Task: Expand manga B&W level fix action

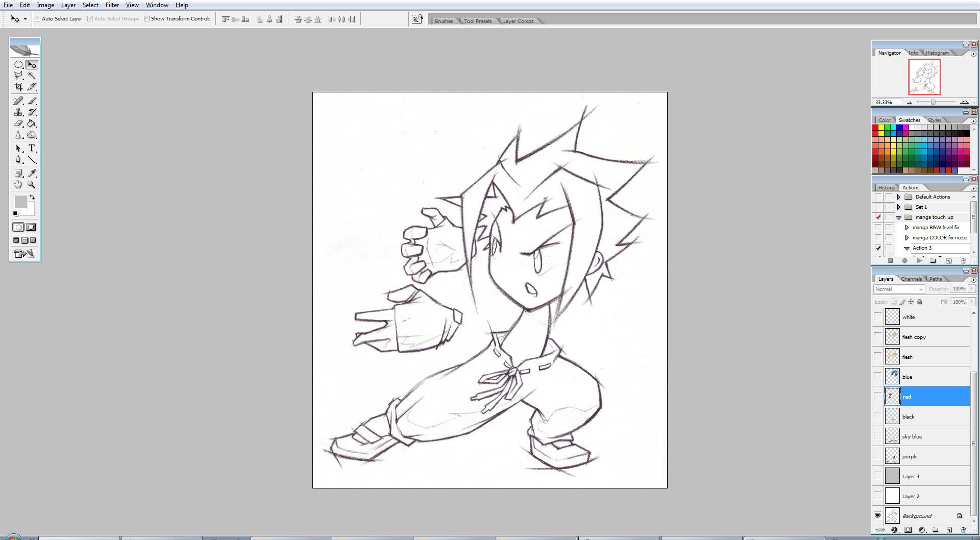Action: tap(907, 227)
